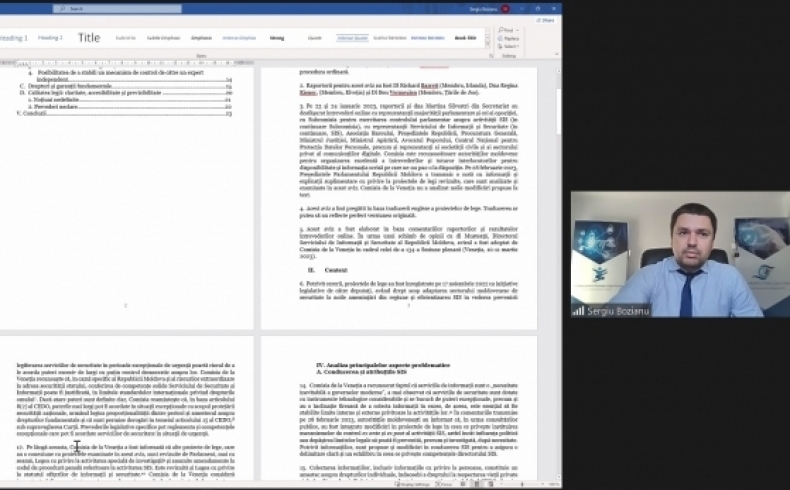
Task: Click the scroll-down arrow of document scrollbar
Action: pos(559,476)
